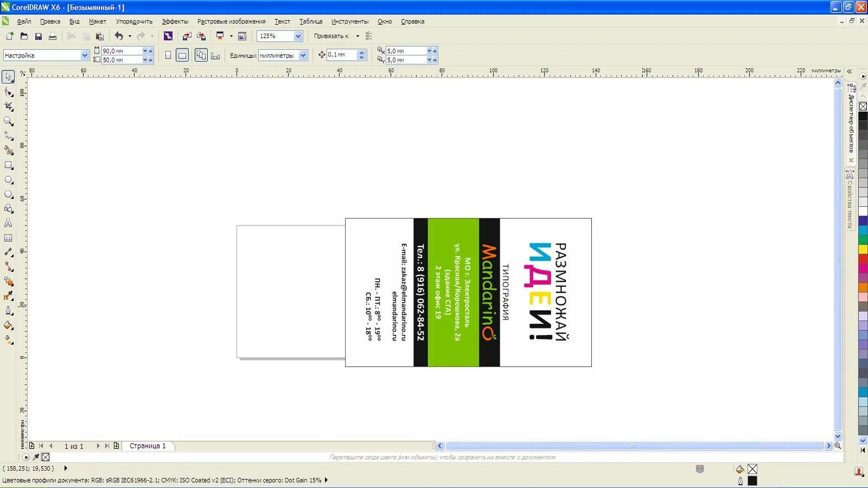
Task: Pick the red swatch in the color palette
Action: coord(863,259)
